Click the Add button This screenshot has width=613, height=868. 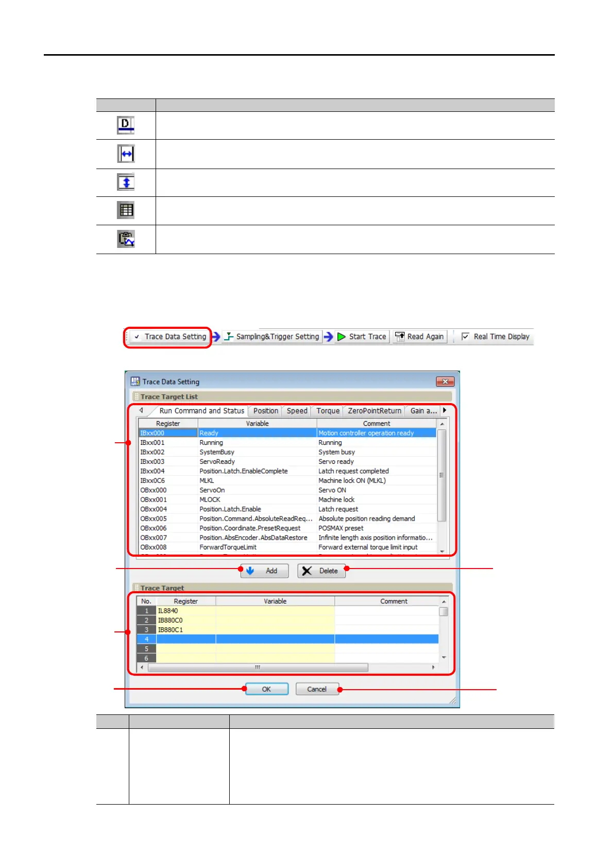(x=264, y=571)
